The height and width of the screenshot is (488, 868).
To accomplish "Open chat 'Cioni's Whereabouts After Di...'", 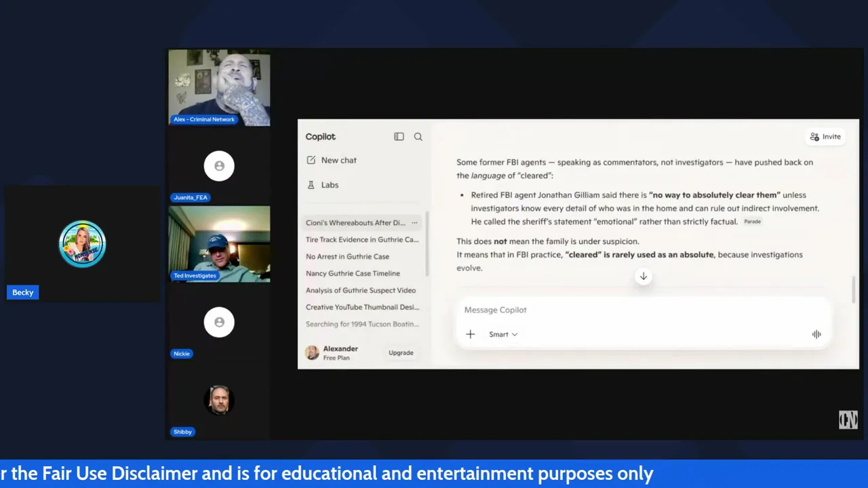I will 355,223.
